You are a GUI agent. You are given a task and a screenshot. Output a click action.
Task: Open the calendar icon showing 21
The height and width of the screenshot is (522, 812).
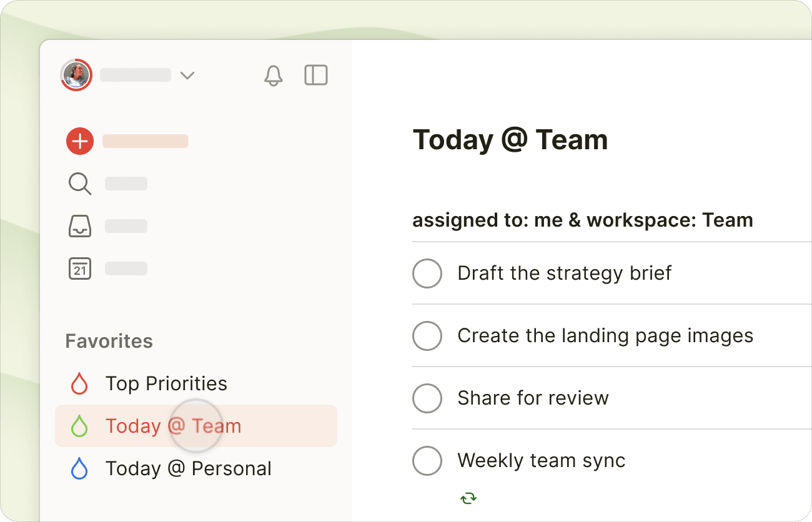[x=80, y=269]
